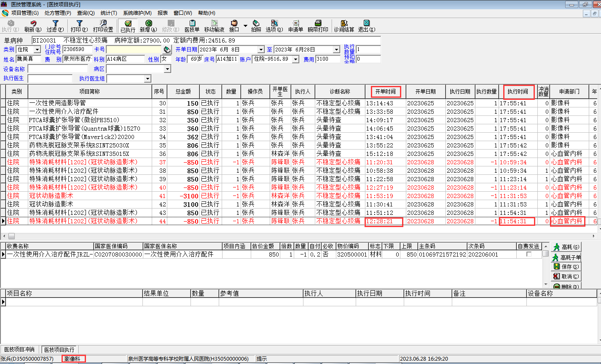
Task: Open the 开单日期 start date dropdown
Action: pos(261,50)
